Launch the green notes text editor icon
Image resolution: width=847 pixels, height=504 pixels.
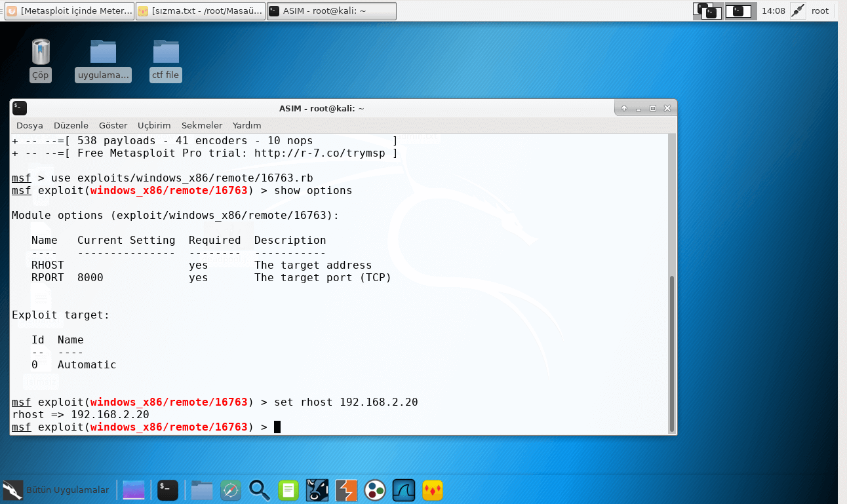[x=288, y=490]
